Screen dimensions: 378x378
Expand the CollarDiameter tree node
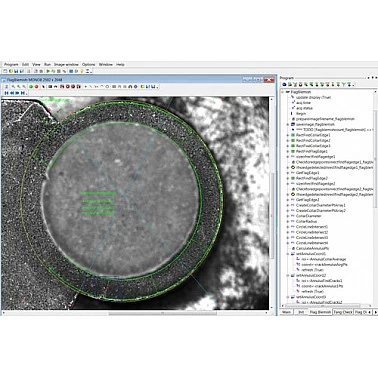(x=288, y=216)
